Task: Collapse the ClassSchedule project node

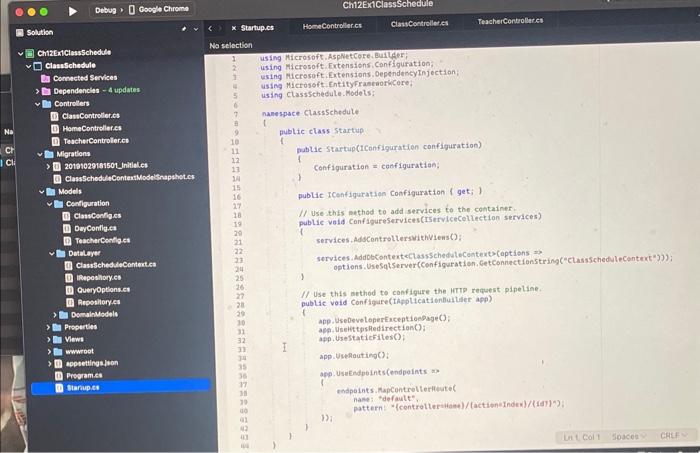Action: coord(29,66)
